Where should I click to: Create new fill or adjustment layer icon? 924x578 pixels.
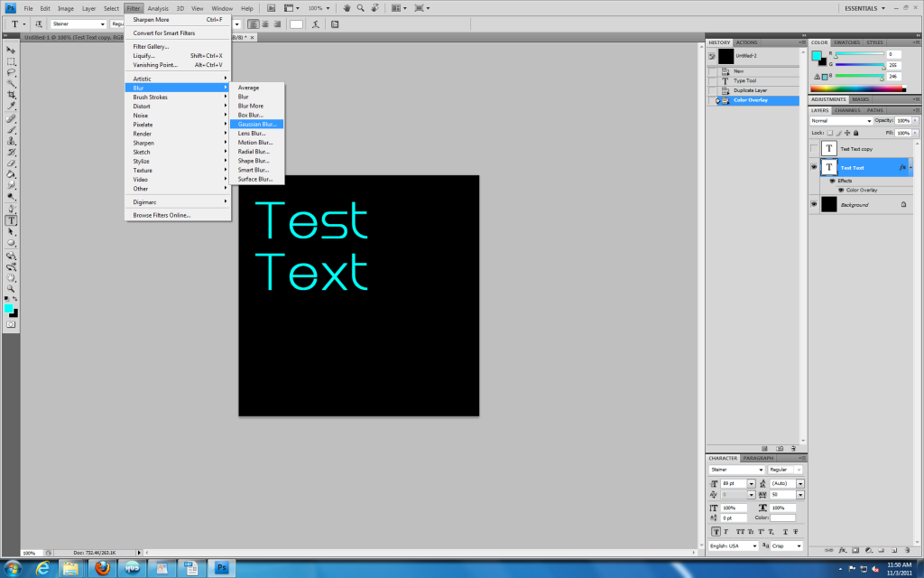coord(868,550)
